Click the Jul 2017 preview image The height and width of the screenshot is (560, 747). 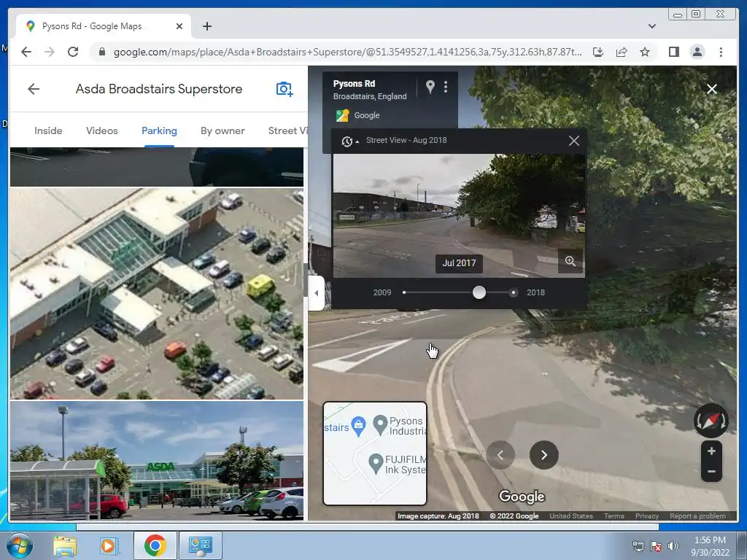click(459, 216)
